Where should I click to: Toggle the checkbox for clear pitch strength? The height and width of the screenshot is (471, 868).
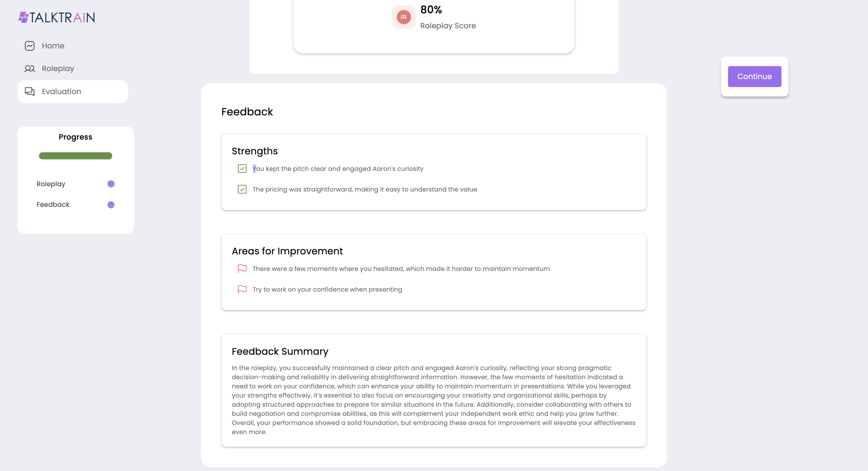coord(242,169)
